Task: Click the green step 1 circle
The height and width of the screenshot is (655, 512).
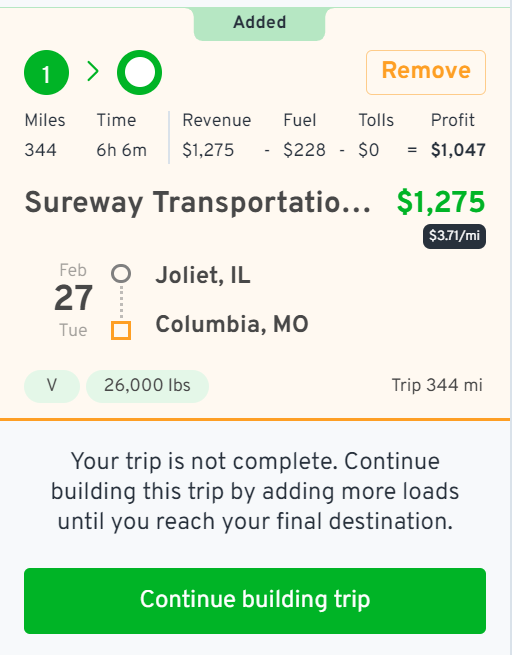Action: coord(46,73)
